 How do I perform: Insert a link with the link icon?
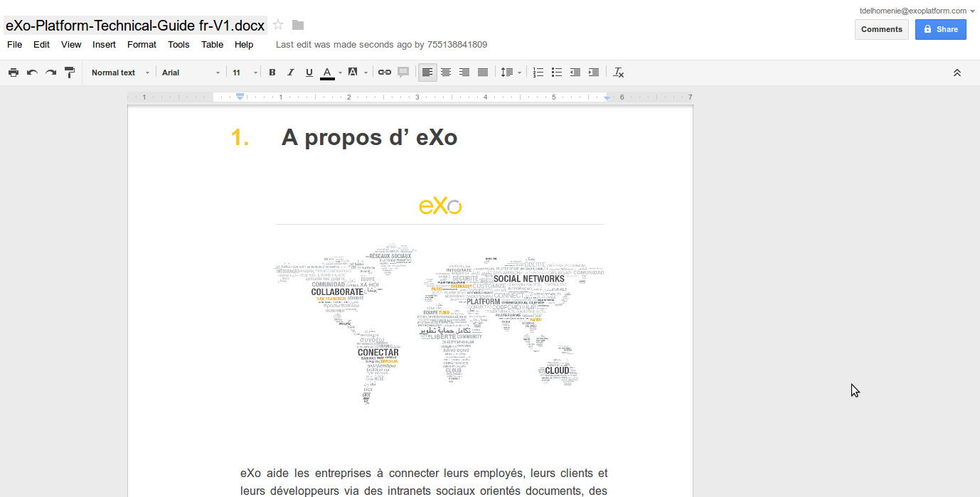(x=384, y=73)
